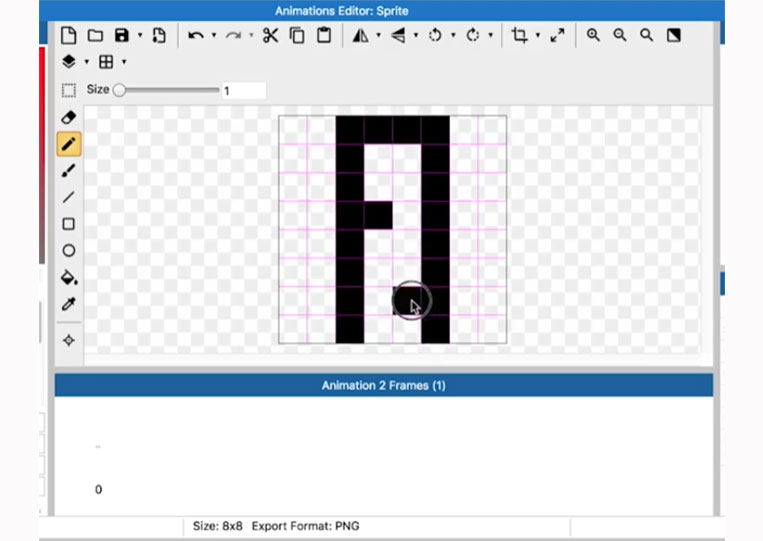Click the greyed redo arrow
Screen dimensions: 763x541
[x=234, y=36]
